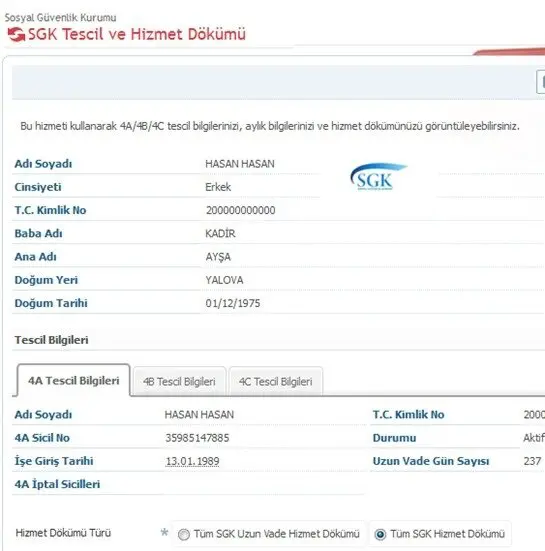Click the SGK refresh arrows icon in header
545x551 pixels.
[16, 34]
